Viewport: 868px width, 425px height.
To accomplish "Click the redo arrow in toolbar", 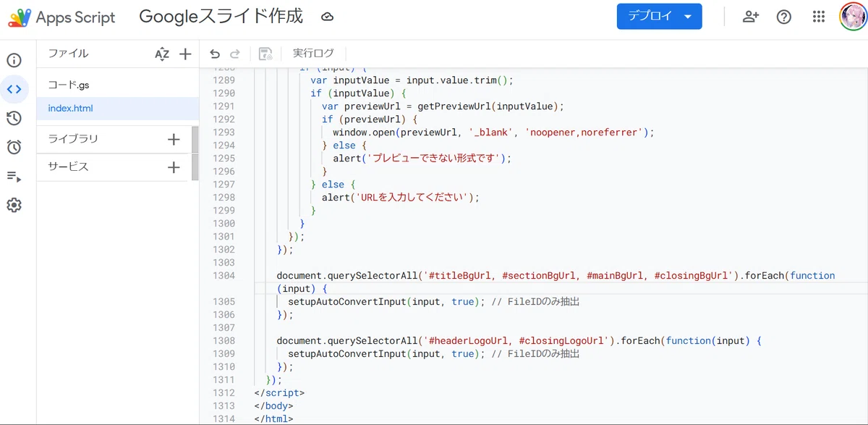I will 234,54.
